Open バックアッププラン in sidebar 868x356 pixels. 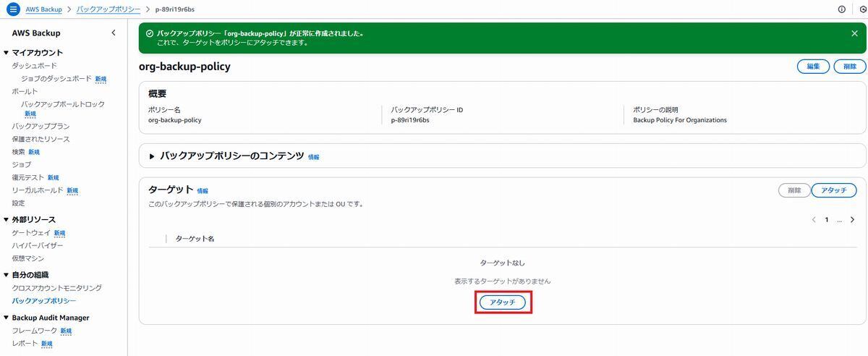click(41, 127)
